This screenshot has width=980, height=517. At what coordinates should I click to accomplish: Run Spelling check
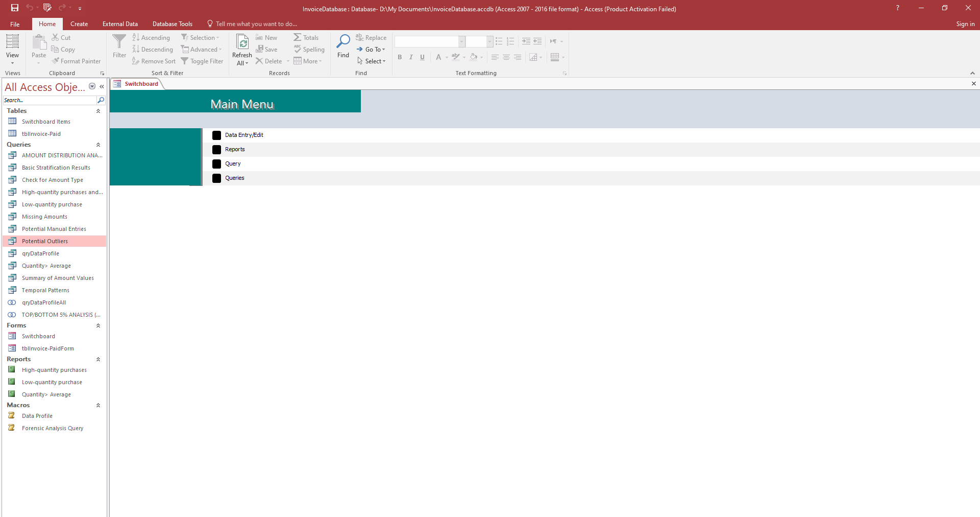click(x=309, y=50)
